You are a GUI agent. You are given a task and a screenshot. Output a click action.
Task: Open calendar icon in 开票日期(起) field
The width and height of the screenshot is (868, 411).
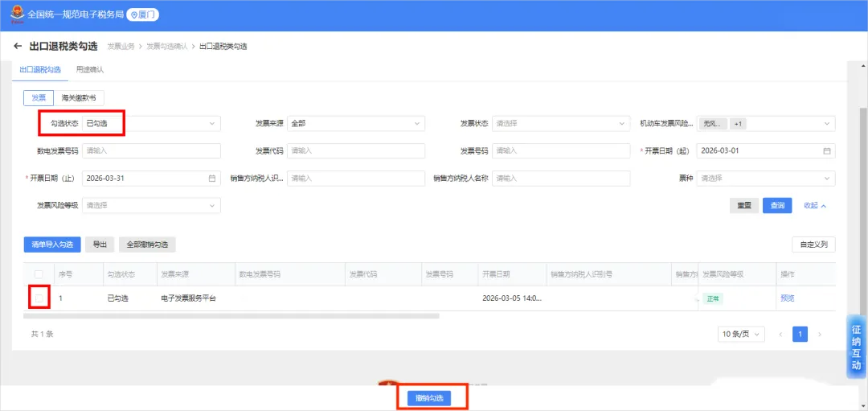point(826,150)
